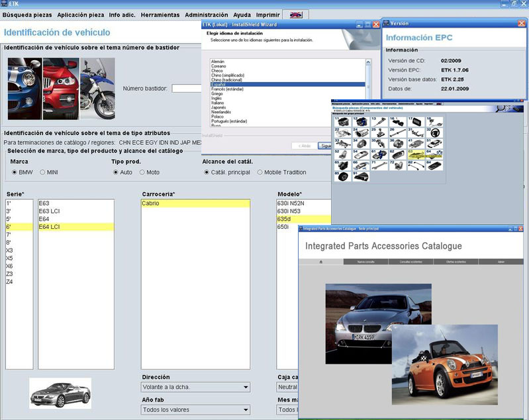Image resolution: width=529 pixels, height=420 pixels.
Task: Open the Ayuda menu
Action: (242, 15)
